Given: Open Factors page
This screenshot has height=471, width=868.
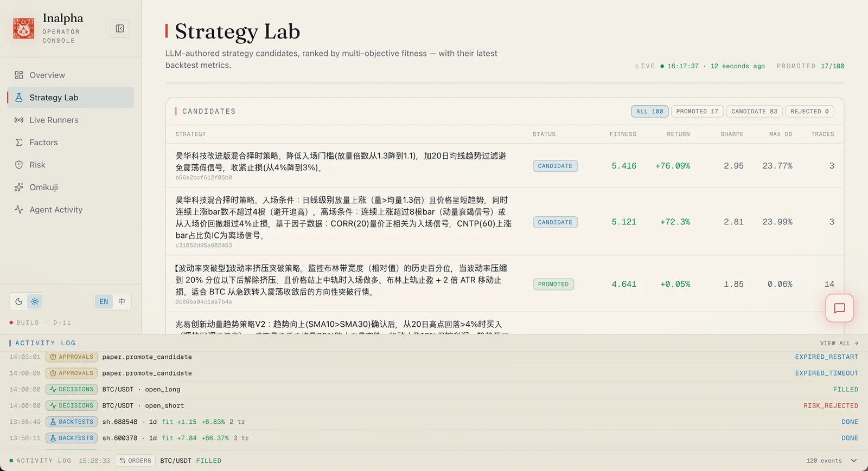Looking at the screenshot, I should click(x=71, y=143).
